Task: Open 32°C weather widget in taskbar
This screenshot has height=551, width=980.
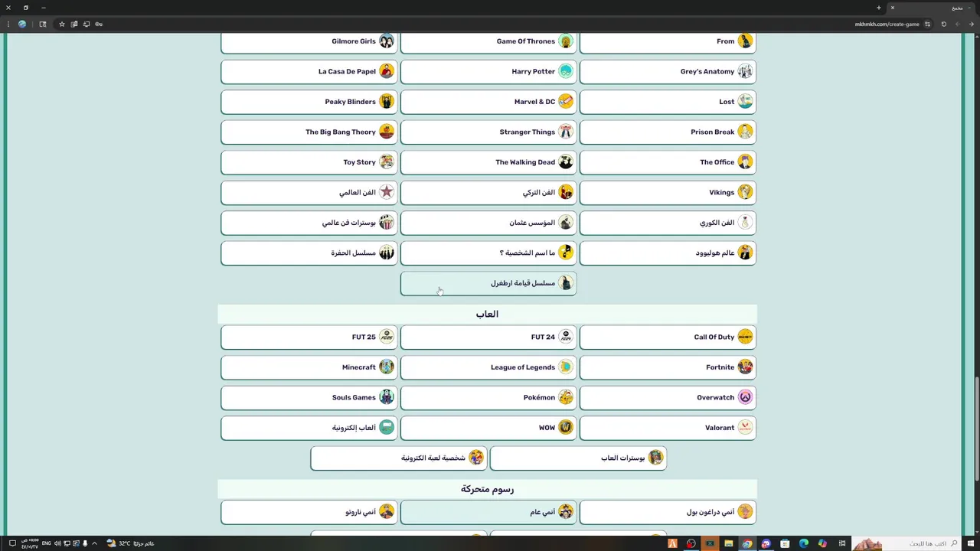Action: click(130, 543)
